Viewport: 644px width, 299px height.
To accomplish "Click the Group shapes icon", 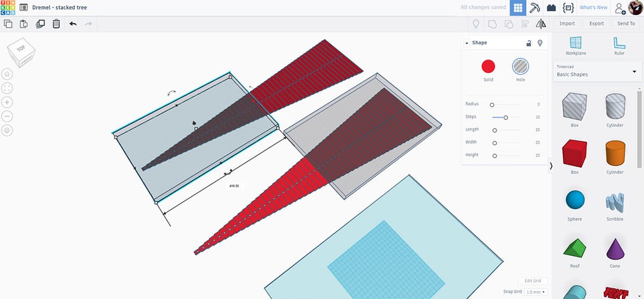I will (x=492, y=24).
